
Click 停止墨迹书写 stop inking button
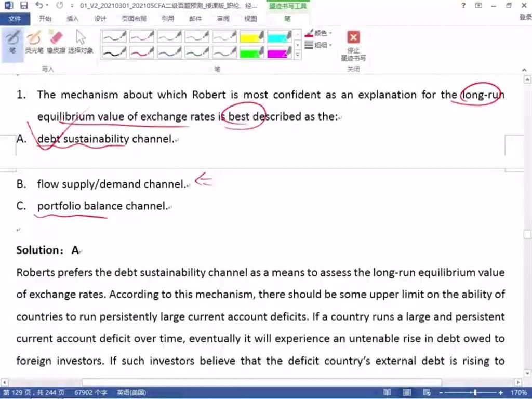(353, 46)
